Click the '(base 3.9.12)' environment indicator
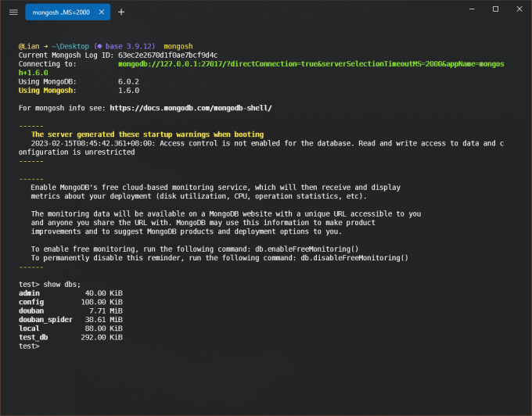The height and width of the screenshot is (416, 532). click(x=124, y=46)
